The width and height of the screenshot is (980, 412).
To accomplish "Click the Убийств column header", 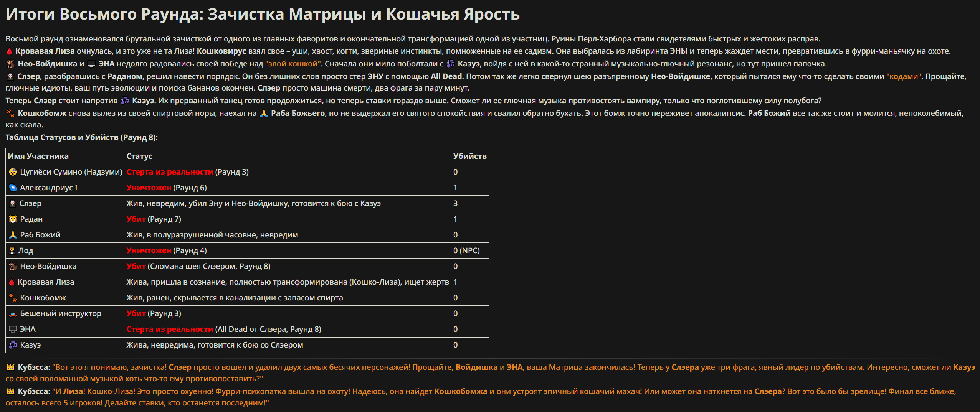I will pos(470,156).
